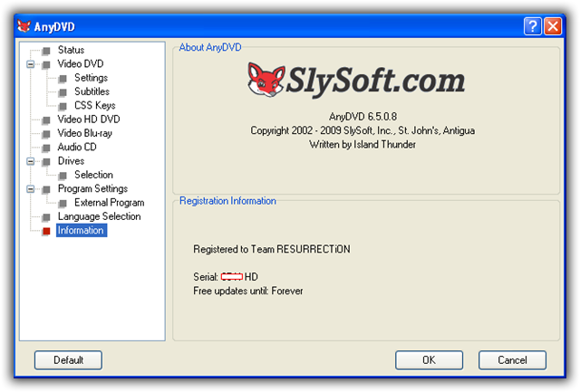Click the 'AnyDVD 6.5.0.8' version text
This screenshot has width=580, height=392.
click(362, 117)
